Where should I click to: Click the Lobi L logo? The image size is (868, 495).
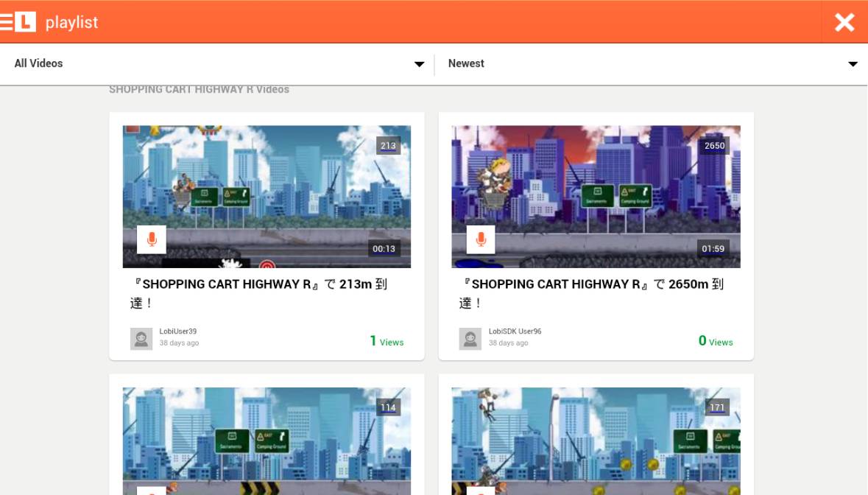pos(26,22)
